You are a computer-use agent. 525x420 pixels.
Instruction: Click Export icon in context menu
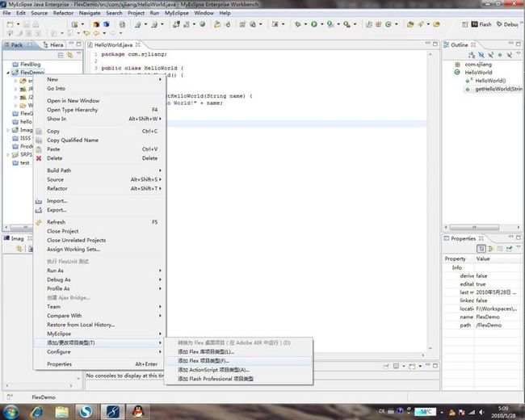[39, 210]
